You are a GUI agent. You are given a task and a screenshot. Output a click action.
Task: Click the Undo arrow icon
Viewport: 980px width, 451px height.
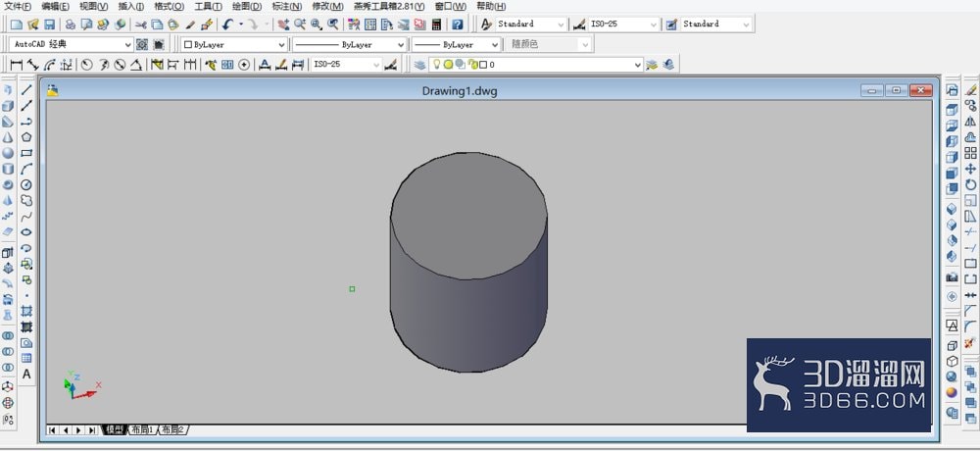coord(227,25)
